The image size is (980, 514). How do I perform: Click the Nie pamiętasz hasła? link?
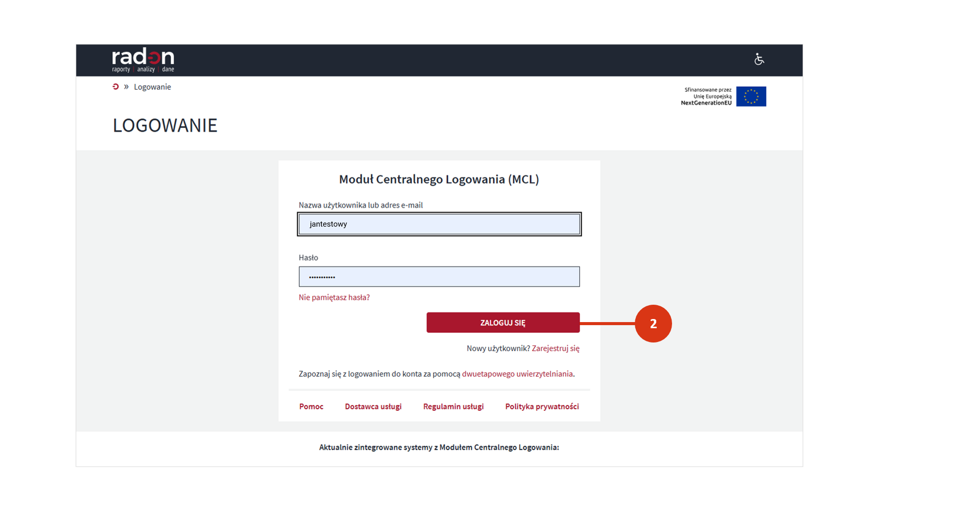(334, 298)
